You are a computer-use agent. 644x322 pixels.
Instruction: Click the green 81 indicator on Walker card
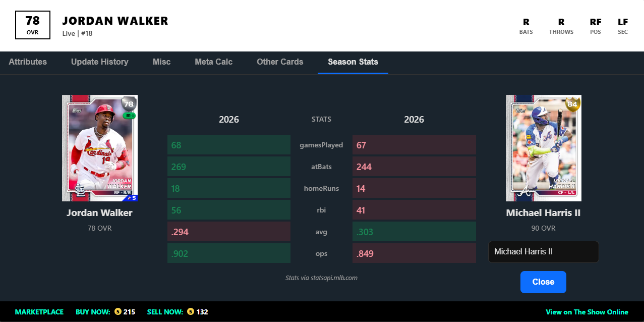point(129,116)
